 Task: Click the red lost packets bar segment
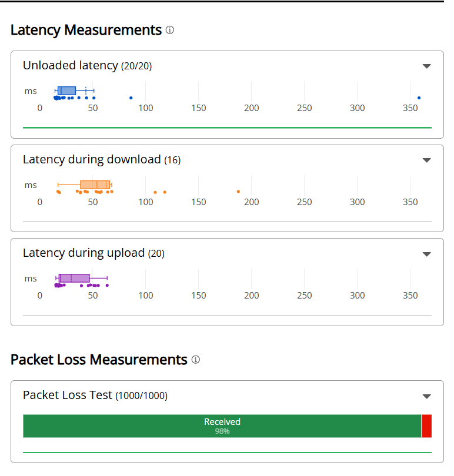coord(427,426)
